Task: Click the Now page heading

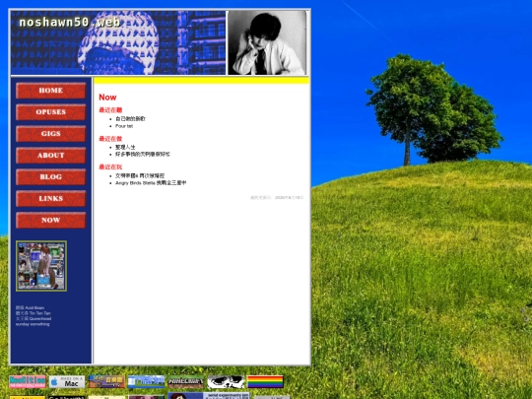Action: 107,98
